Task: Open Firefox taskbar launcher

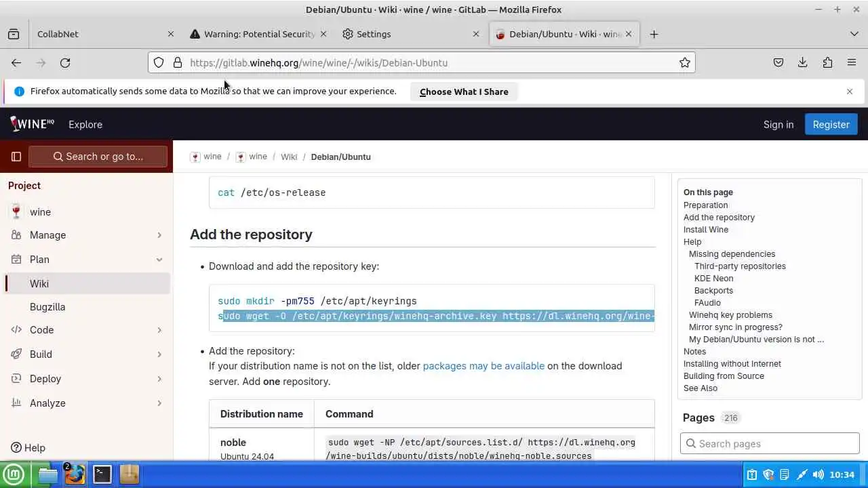Action: click(75, 474)
